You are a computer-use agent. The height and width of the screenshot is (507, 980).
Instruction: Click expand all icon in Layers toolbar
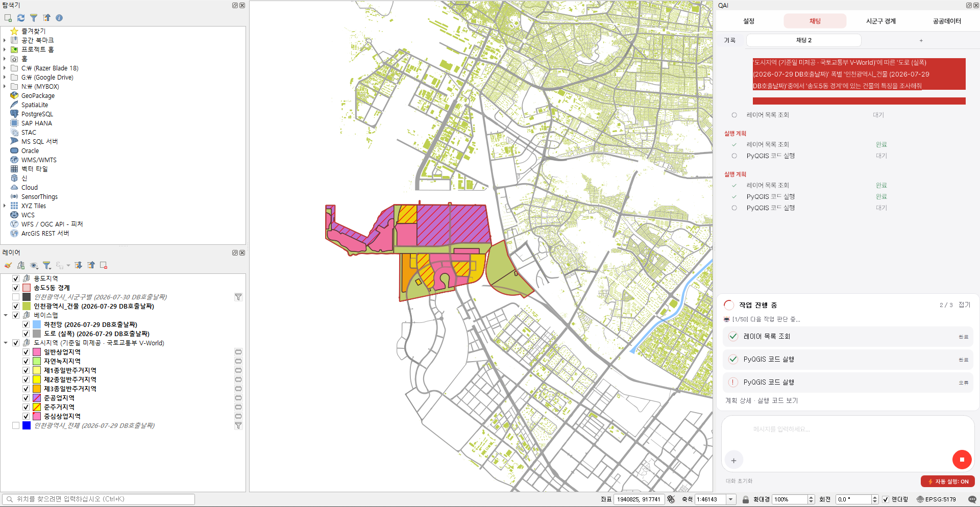point(78,265)
